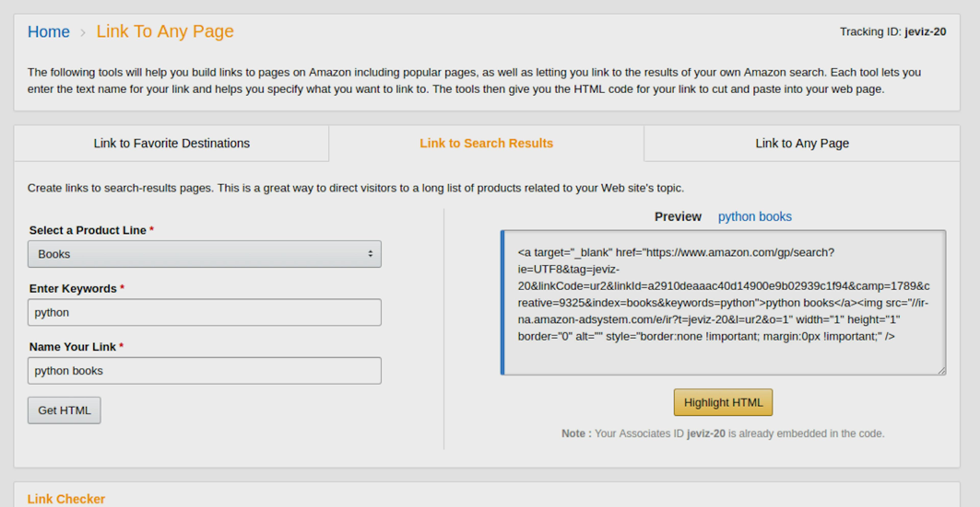Click inside the generated HTML code textarea

pos(723,302)
